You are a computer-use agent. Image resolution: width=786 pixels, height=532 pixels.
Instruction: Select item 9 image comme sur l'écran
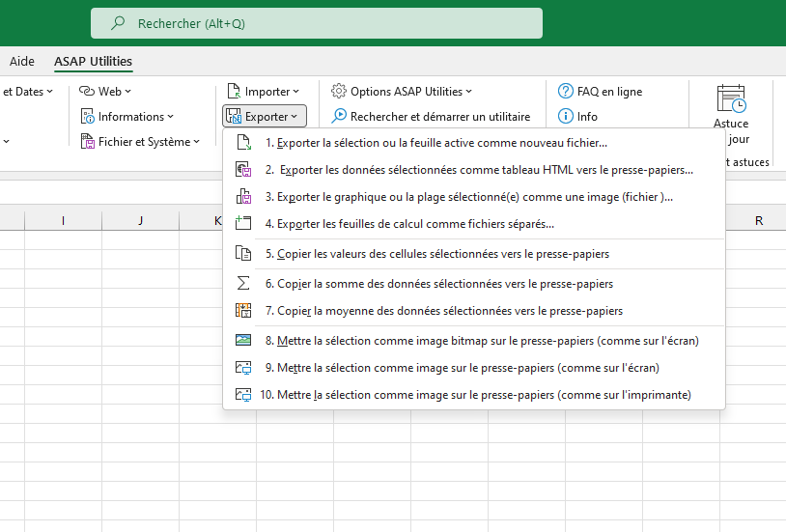[474, 368]
